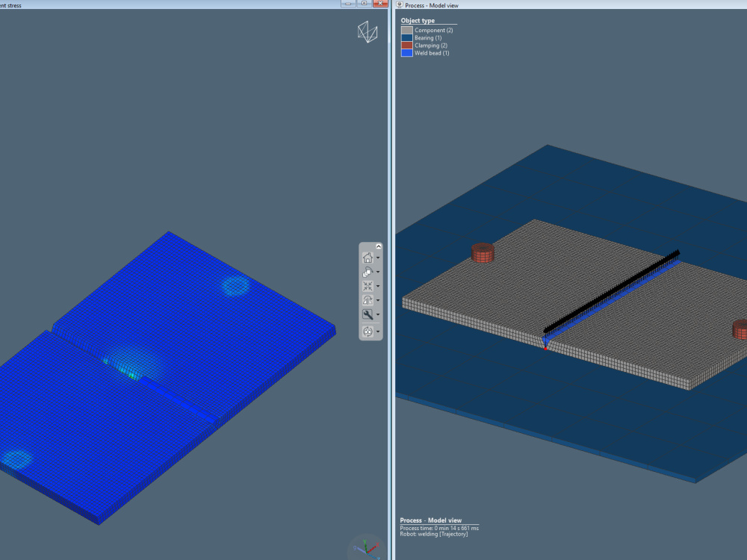747x560 pixels.
Task: Click the home view icon in viewport toolbar
Action: point(368,258)
